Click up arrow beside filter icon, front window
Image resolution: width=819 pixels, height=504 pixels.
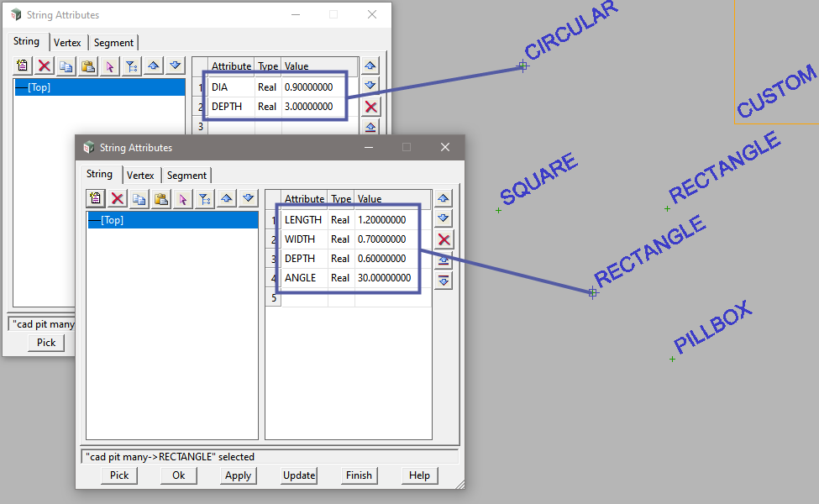pyautogui.click(x=227, y=198)
